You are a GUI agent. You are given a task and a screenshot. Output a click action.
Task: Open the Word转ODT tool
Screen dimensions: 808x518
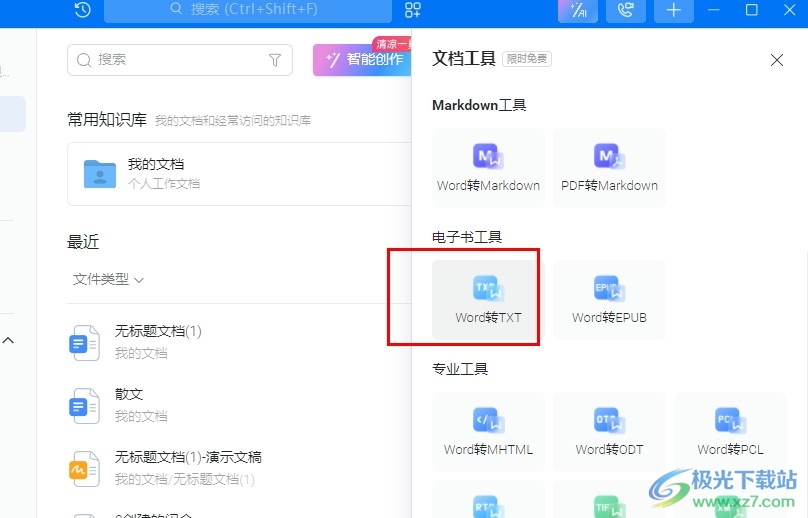609,432
